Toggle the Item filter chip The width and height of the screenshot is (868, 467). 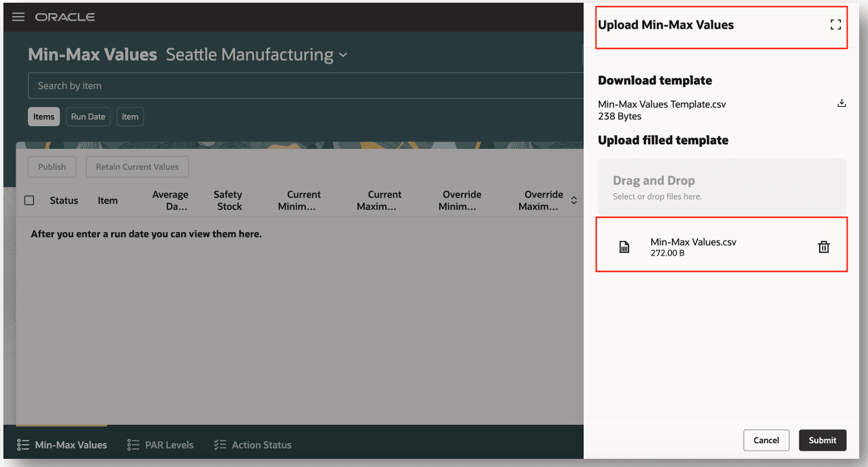pos(130,116)
